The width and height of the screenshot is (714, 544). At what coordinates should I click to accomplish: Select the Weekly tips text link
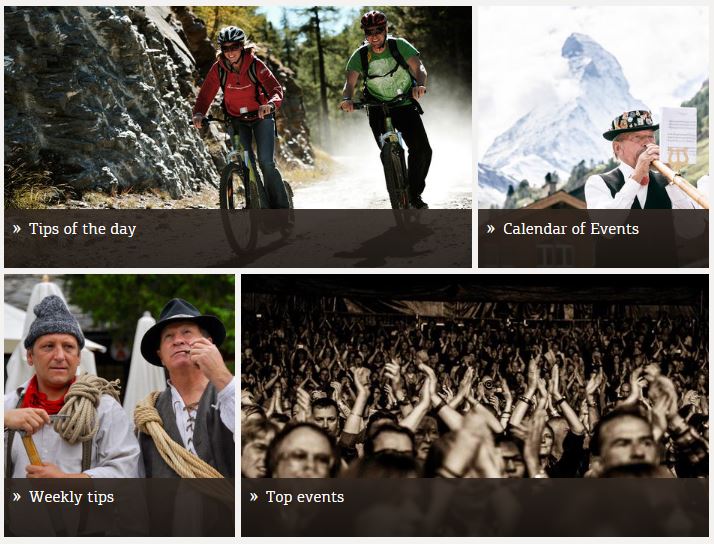(x=71, y=497)
